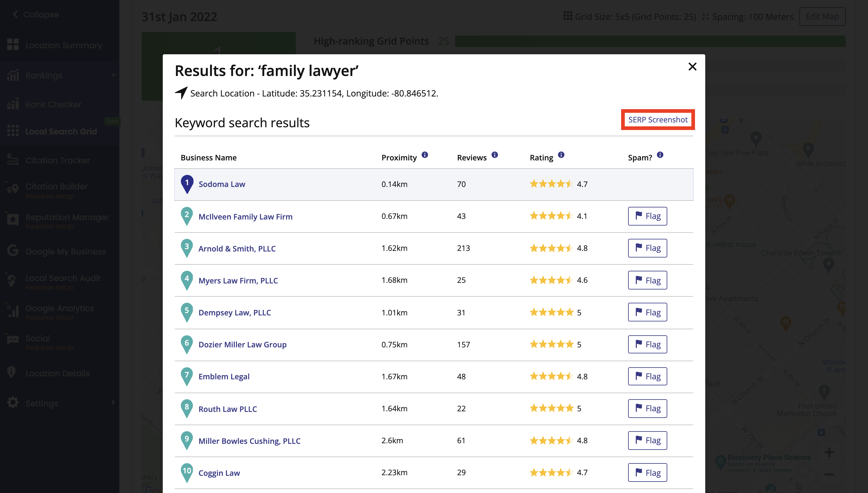Click the Rating info icon
This screenshot has height=493, width=868.
pyautogui.click(x=561, y=155)
